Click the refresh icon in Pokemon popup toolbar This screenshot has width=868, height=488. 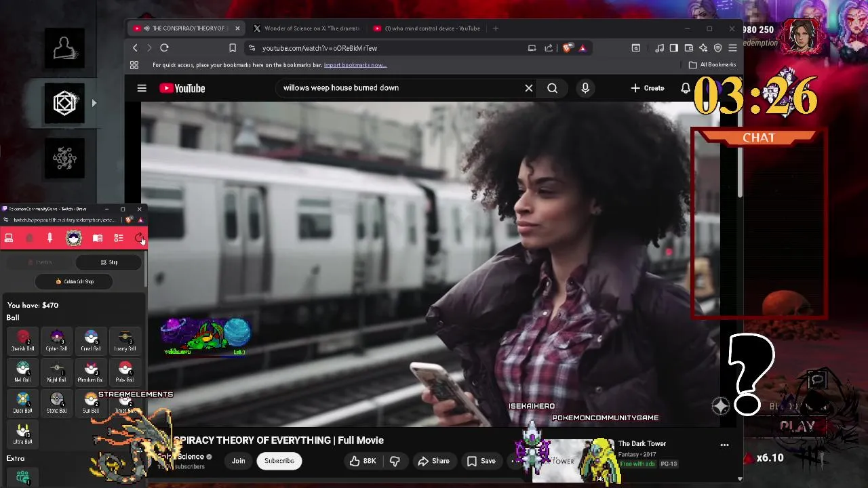[x=139, y=238]
